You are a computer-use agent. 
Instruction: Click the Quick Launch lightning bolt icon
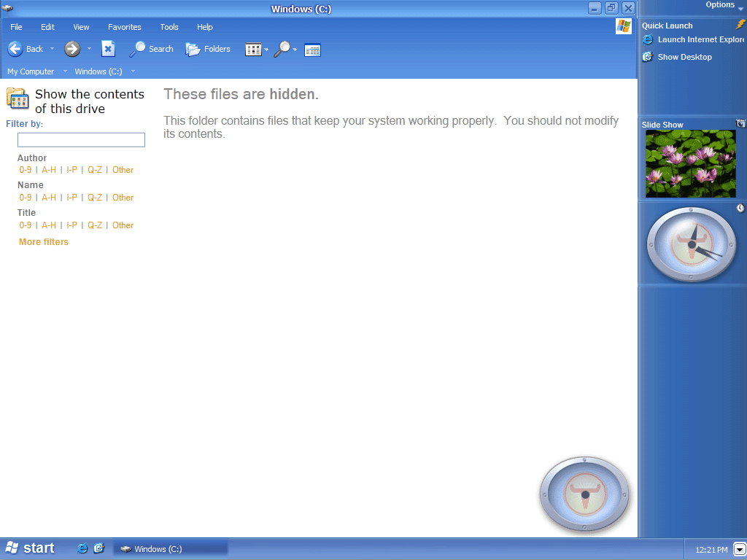740,25
